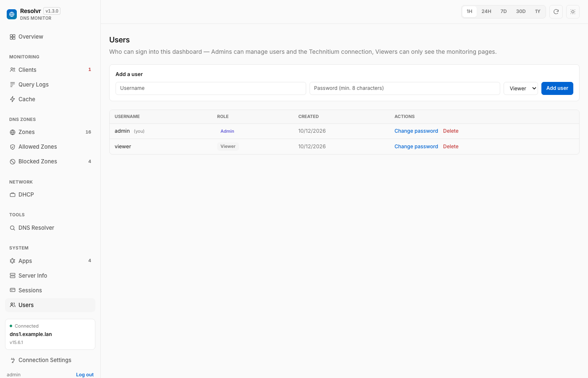
Task: Focus the Password input field
Action: pos(405,88)
